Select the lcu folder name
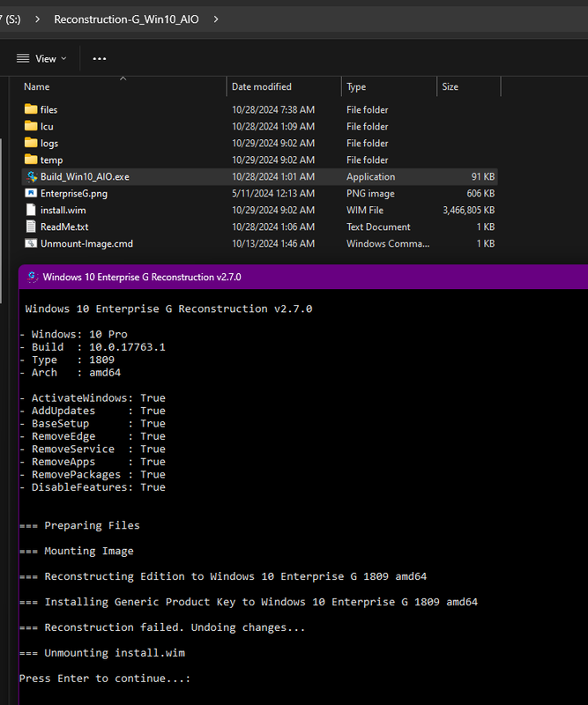The width and height of the screenshot is (588, 705). pos(47,126)
